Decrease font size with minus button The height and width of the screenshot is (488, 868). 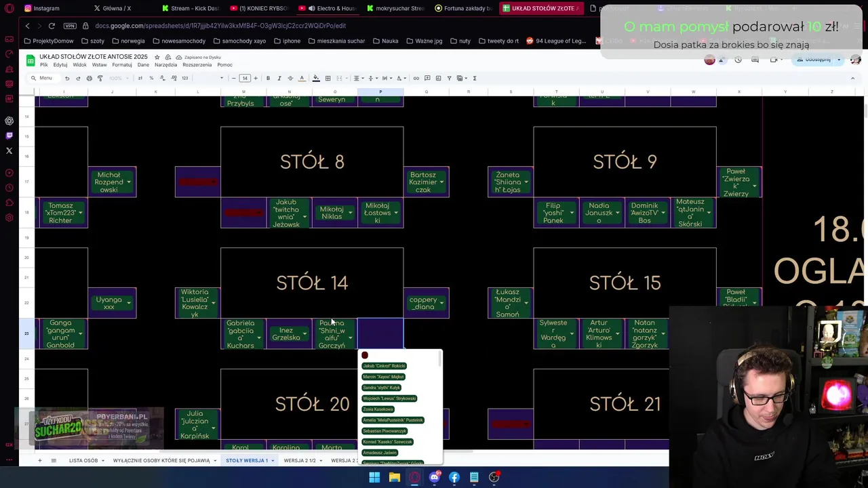(x=234, y=78)
